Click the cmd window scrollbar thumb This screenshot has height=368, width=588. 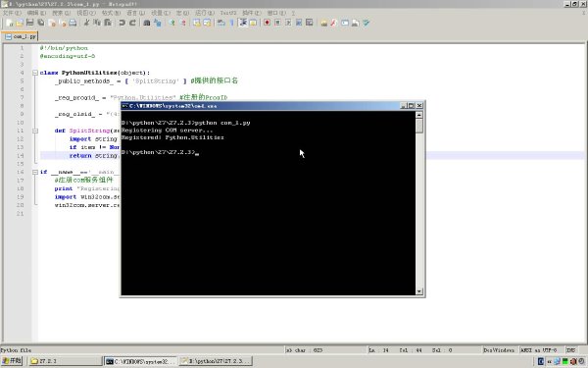pos(419,126)
